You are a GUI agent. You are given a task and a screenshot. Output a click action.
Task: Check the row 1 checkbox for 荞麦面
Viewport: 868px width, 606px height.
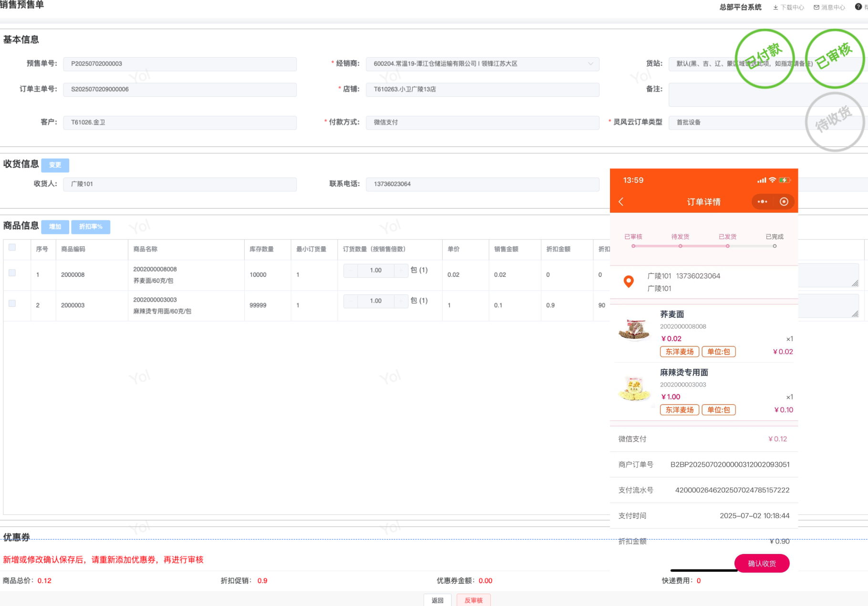12,273
